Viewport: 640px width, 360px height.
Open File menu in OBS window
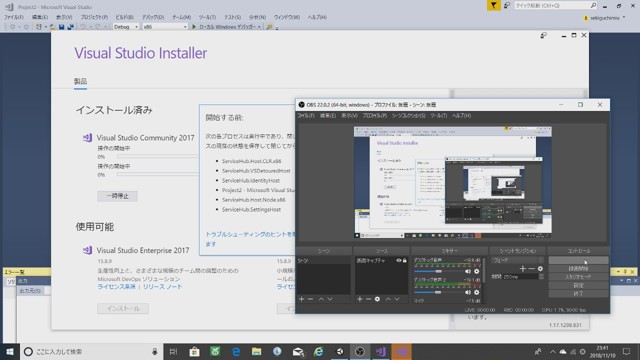[306, 116]
